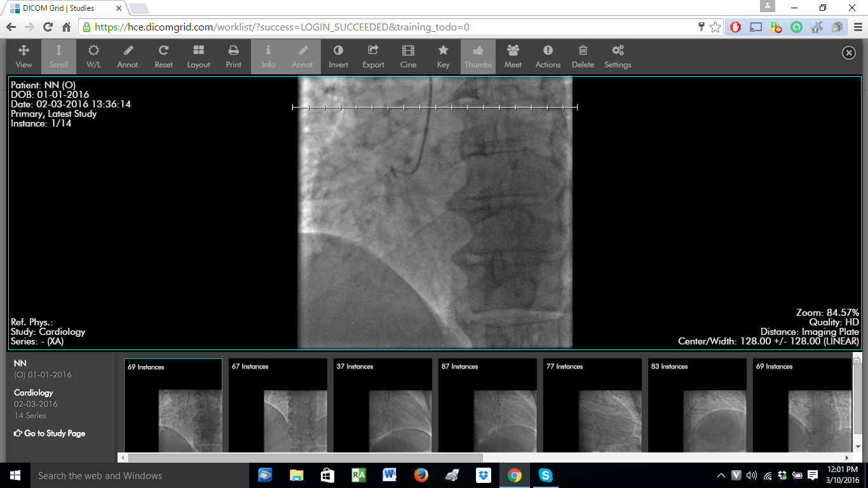Click the Print tool
Viewport: 868px width, 488px height.
click(x=233, y=57)
